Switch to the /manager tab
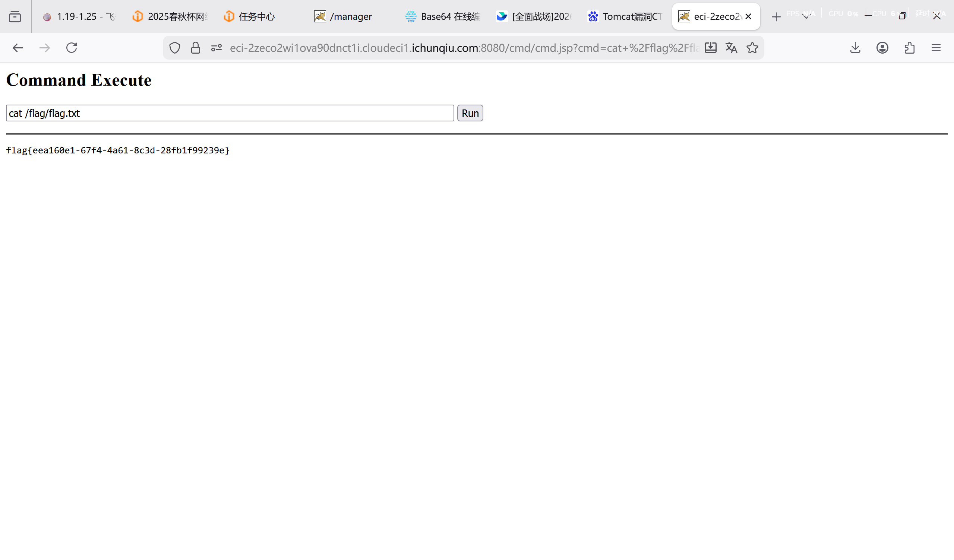The image size is (954, 560). tap(350, 17)
